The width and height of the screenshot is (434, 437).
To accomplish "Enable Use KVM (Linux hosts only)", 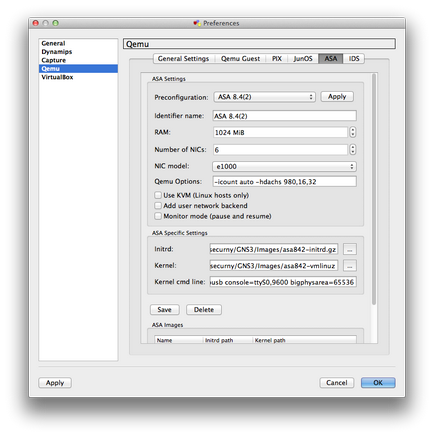I will coord(158,195).
